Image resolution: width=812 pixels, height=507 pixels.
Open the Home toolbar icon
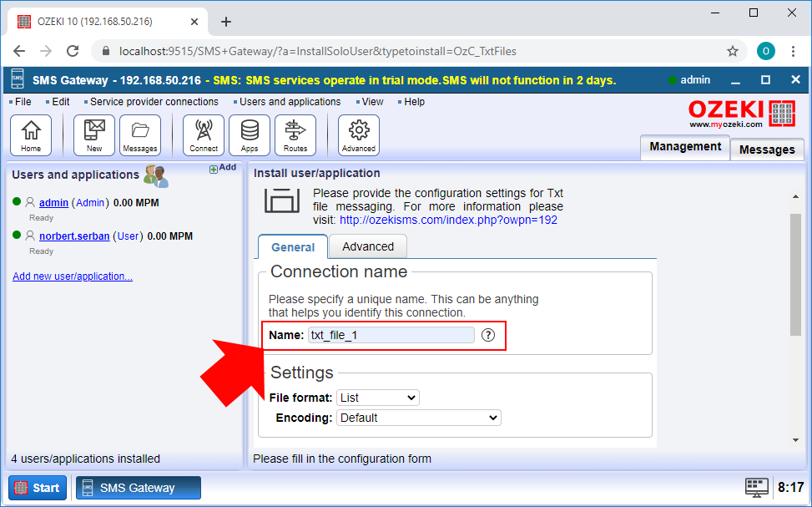(31, 135)
